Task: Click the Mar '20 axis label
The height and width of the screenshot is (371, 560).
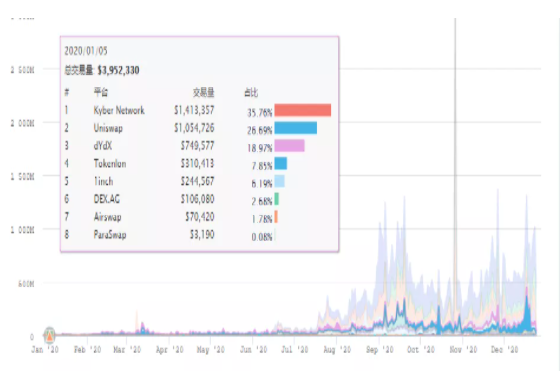Action: tap(127, 350)
